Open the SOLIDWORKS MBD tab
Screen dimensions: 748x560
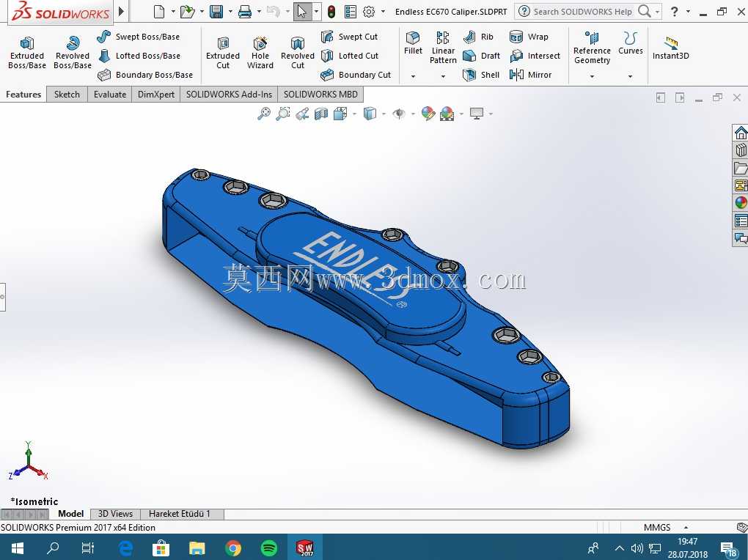click(320, 95)
